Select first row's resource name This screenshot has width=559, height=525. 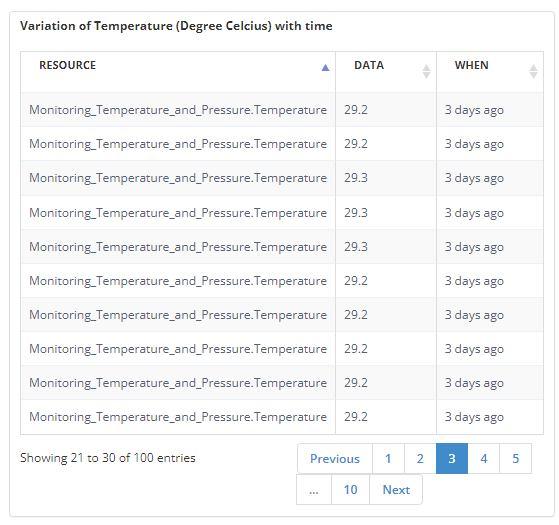(178, 110)
